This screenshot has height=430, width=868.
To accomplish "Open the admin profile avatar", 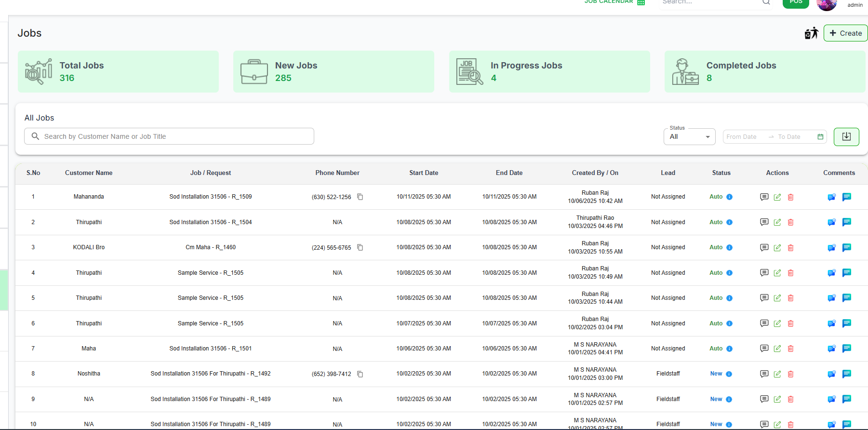I will coord(827,4).
